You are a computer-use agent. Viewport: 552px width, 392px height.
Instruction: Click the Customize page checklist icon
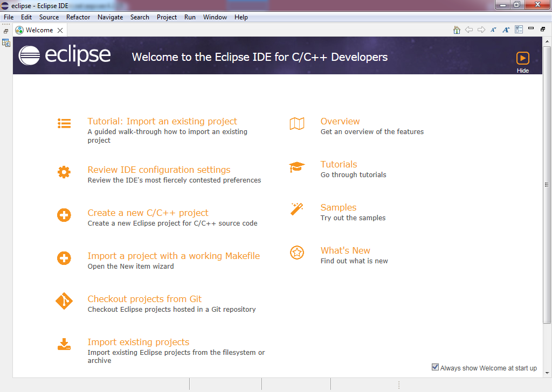519,30
